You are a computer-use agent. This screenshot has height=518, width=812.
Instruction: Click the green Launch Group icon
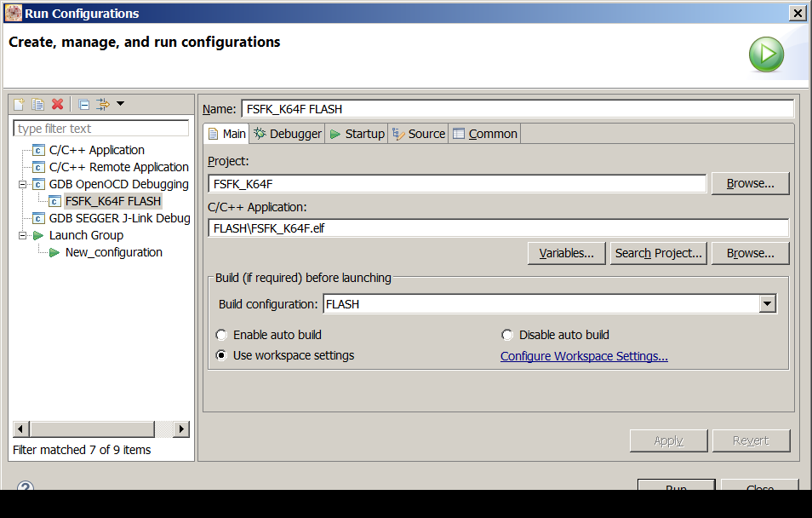click(x=38, y=235)
